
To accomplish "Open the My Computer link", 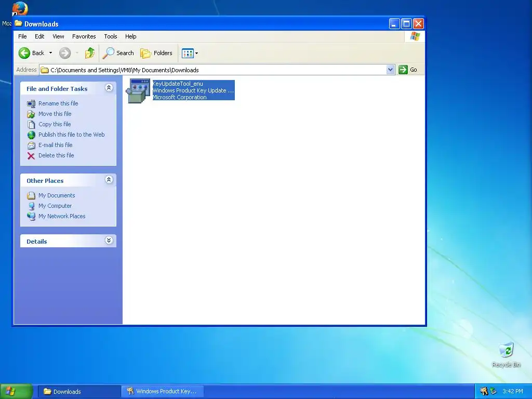I will (x=55, y=206).
